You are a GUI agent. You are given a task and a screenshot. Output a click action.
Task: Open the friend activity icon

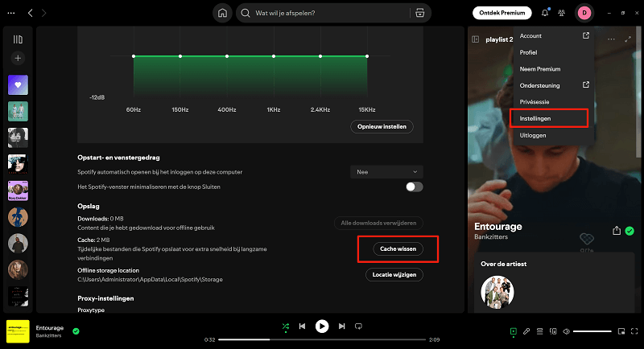561,13
